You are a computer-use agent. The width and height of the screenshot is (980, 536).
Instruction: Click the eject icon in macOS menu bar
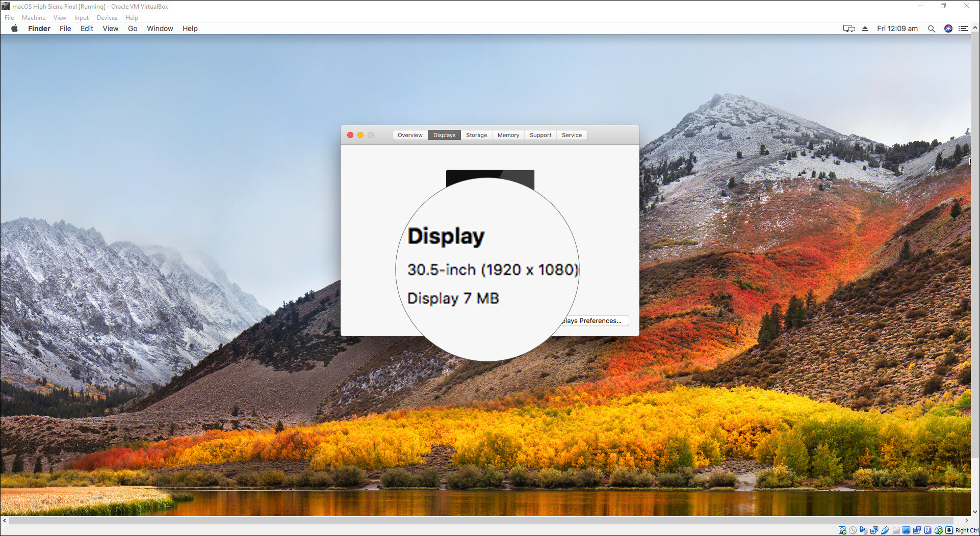coord(865,29)
